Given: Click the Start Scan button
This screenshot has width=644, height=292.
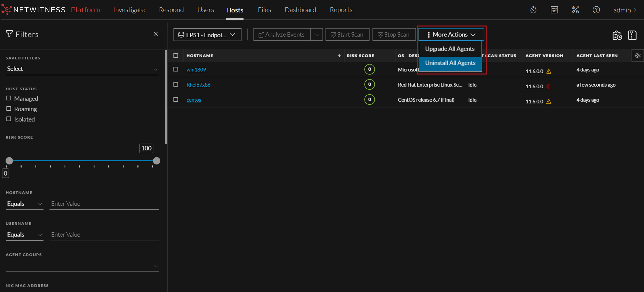Looking at the screenshot, I should pos(347,35).
